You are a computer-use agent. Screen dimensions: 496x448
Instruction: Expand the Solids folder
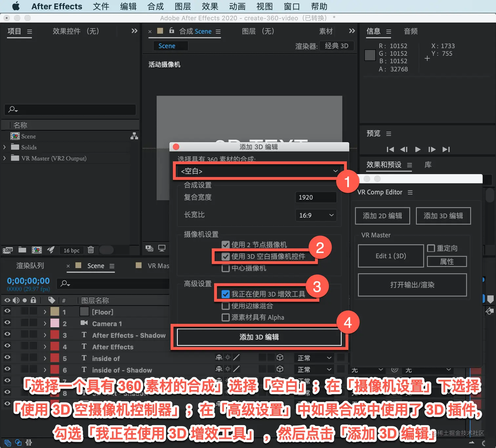(x=4, y=147)
